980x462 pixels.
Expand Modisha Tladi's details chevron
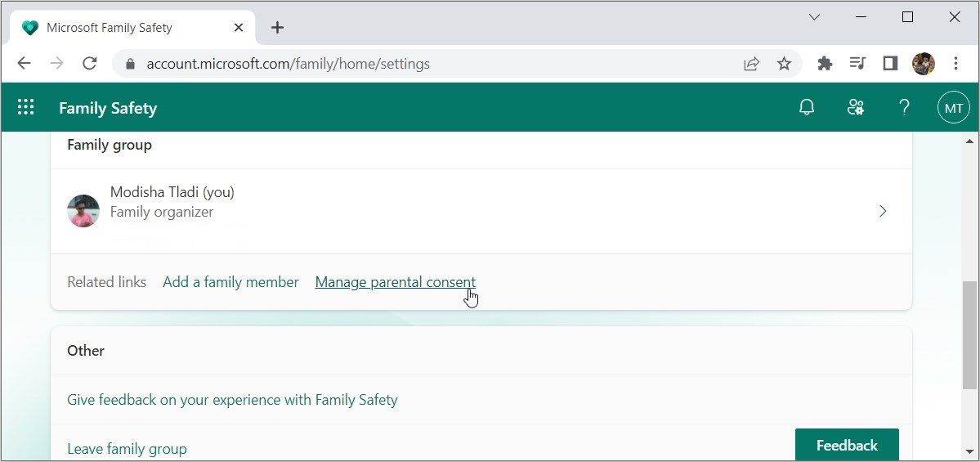pos(883,211)
